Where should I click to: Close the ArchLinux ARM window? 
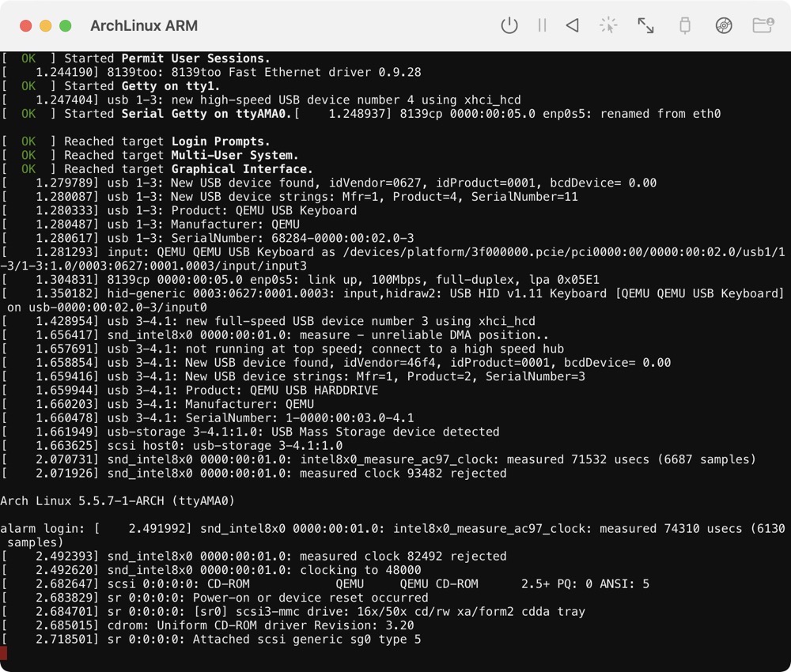(25, 26)
